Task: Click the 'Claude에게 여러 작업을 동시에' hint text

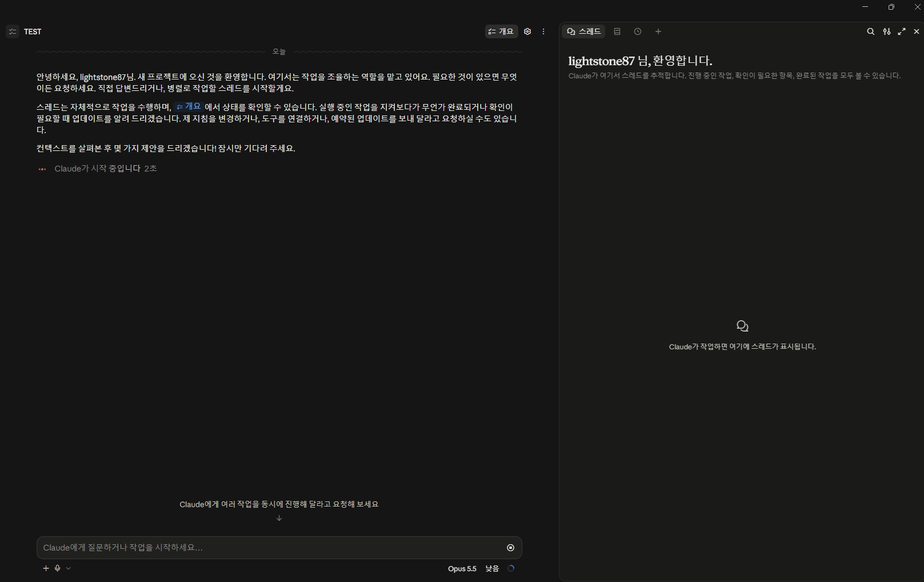Action: pyautogui.click(x=279, y=504)
